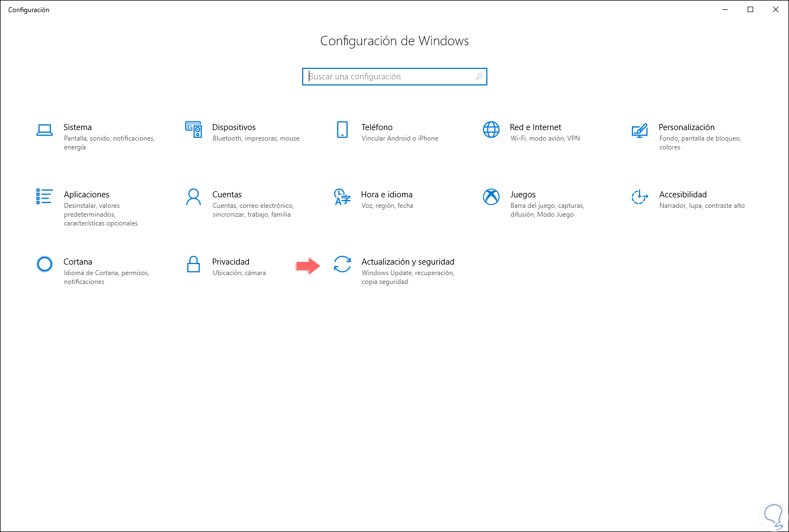789x532 pixels.
Task: Click 'Vincular Android o iPhone' description
Action: pos(400,138)
